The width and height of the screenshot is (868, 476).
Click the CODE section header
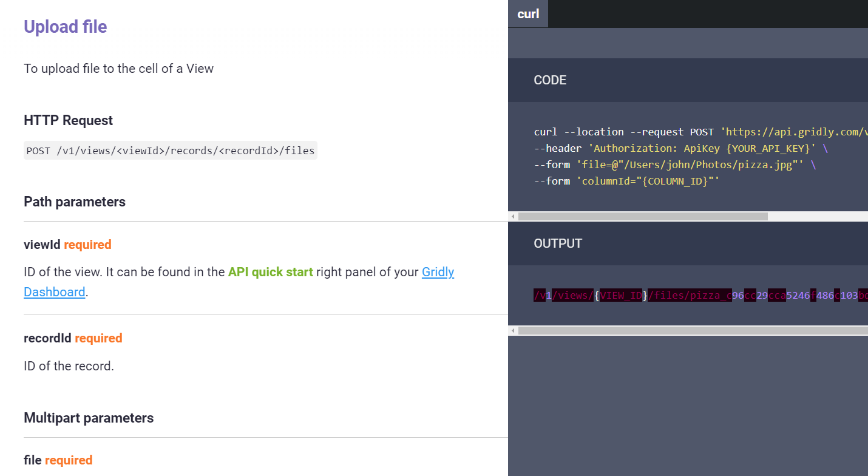coord(550,80)
